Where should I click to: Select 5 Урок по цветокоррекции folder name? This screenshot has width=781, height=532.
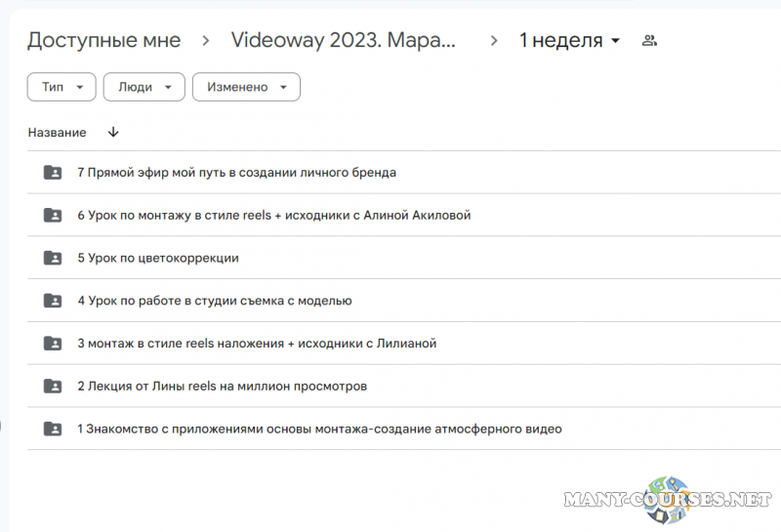(x=158, y=259)
